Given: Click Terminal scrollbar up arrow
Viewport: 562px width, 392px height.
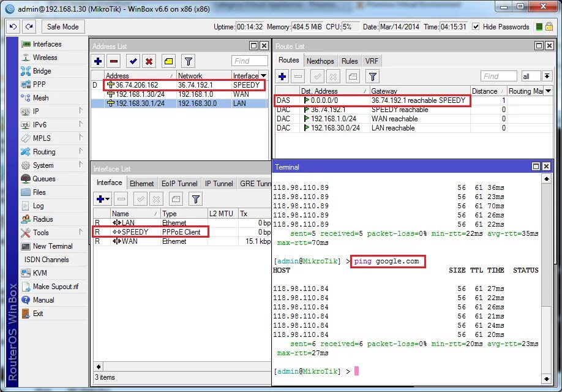Looking at the screenshot, I should pos(546,179).
